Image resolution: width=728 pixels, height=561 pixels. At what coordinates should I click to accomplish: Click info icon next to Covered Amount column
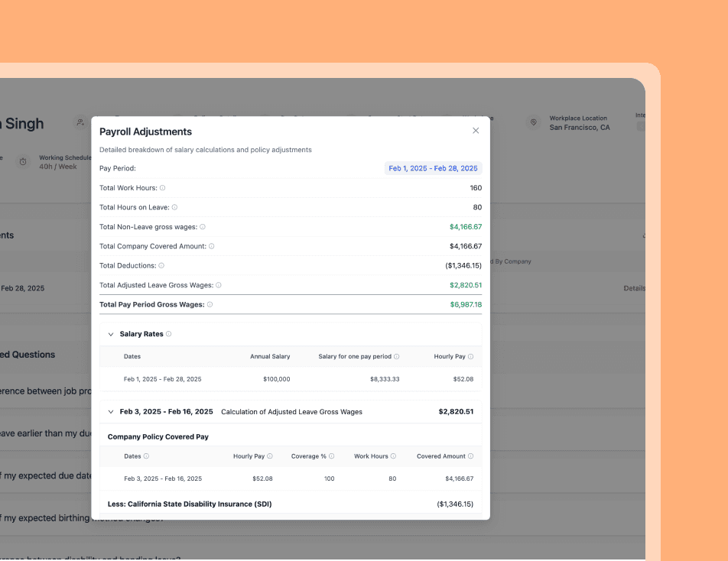(470, 456)
